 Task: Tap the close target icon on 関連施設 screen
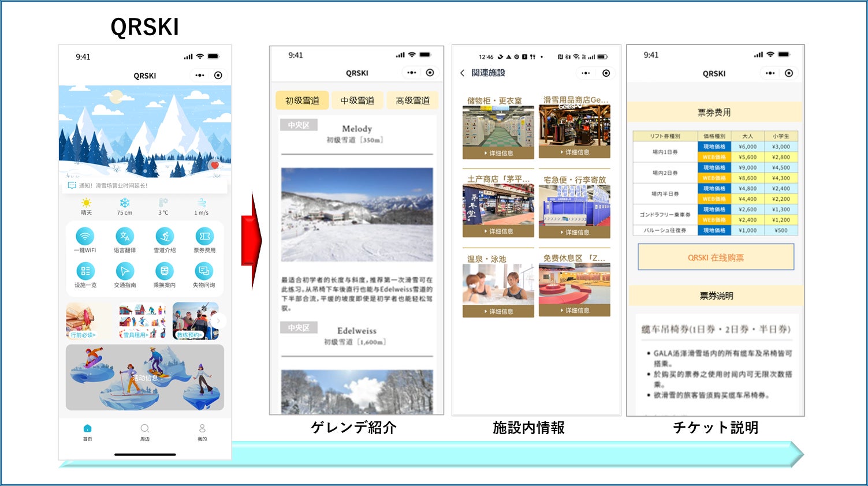tap(606, 73)
